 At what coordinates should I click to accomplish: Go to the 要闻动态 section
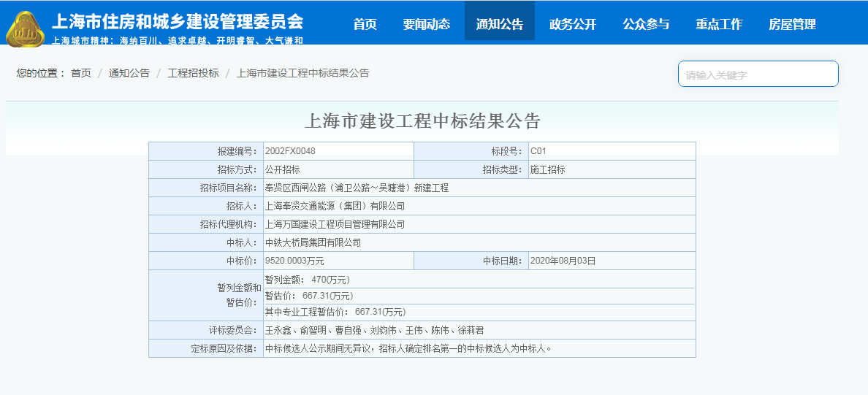427,24
